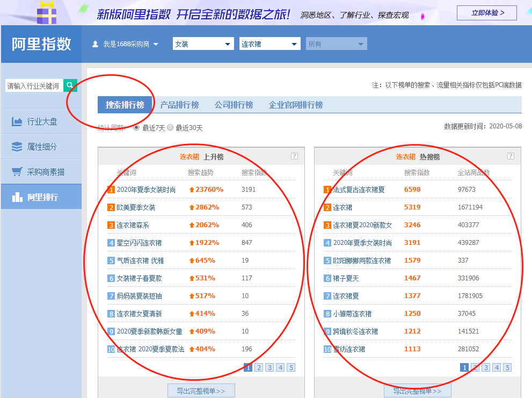The image size is (532, 398).
Task: Click product count 1671194
Action: 470,207
